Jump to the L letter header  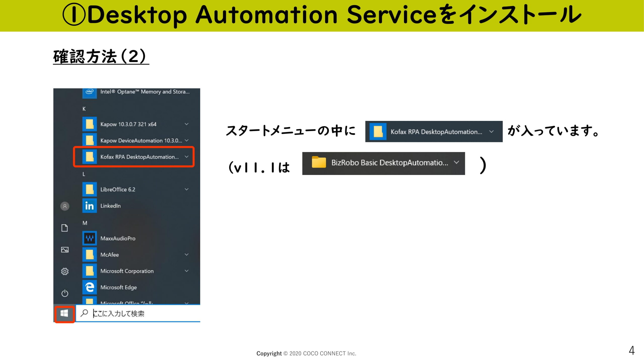click(x=84, y=174)
